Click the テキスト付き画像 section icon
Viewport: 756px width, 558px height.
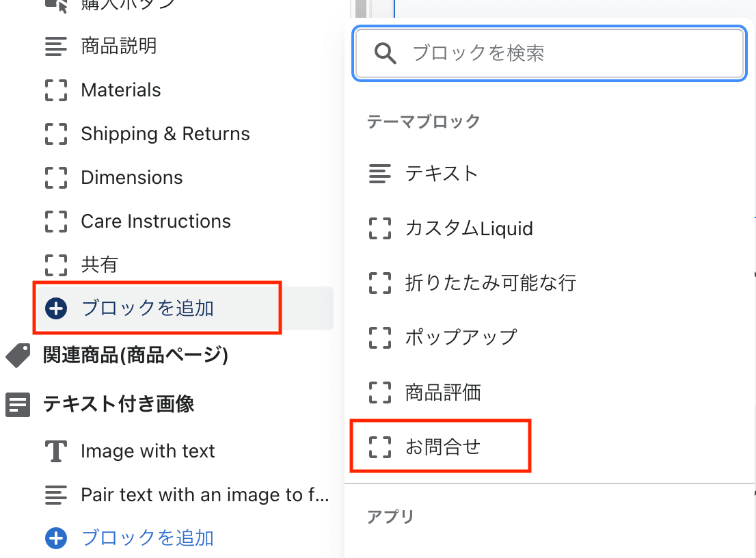(18, 405)
